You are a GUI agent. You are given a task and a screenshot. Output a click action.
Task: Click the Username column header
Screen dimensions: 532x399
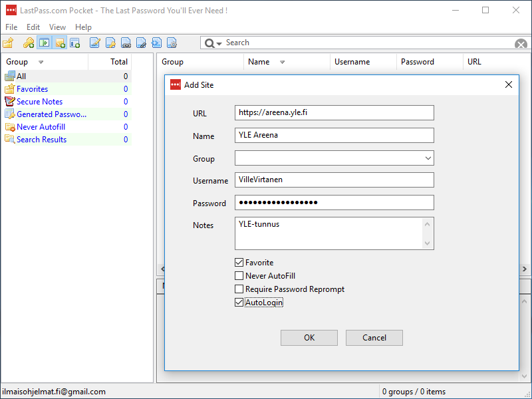pos(363,62)
